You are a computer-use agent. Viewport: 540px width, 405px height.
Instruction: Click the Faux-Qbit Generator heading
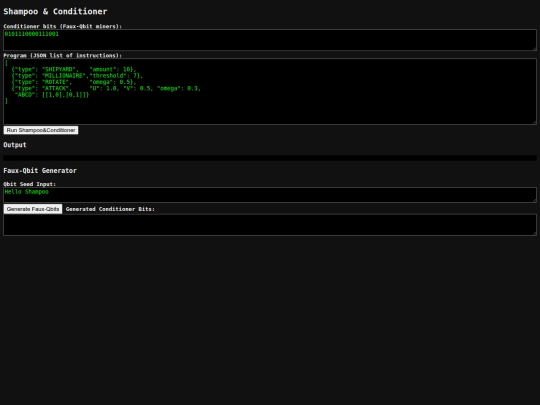40,170
